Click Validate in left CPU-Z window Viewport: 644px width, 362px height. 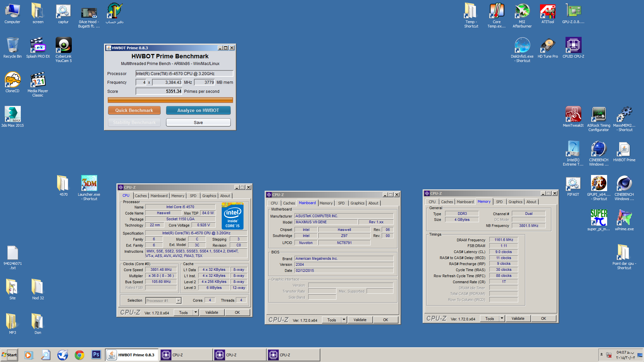coord(212,312)
